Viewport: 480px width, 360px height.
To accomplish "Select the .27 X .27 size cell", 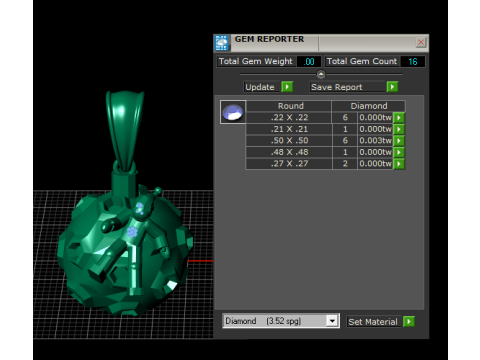I will (289, 164).
